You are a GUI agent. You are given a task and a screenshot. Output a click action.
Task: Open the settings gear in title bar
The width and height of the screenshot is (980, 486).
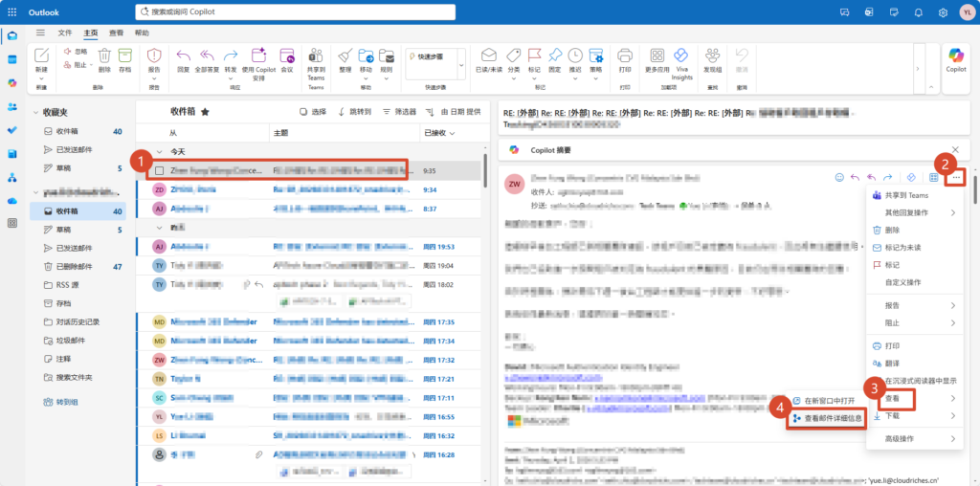(943, 12)
